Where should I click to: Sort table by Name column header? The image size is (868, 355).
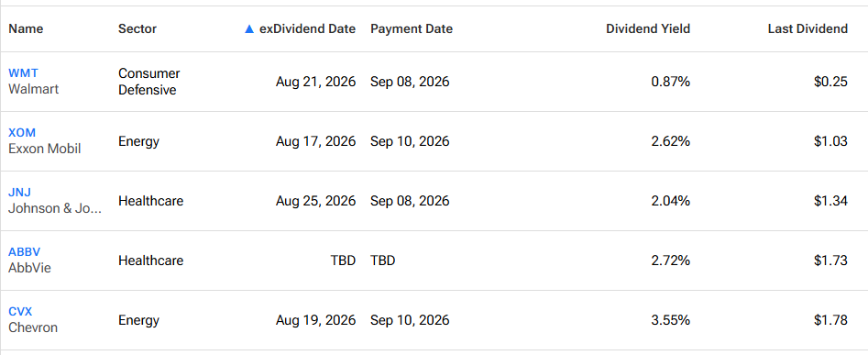point(26,28)
